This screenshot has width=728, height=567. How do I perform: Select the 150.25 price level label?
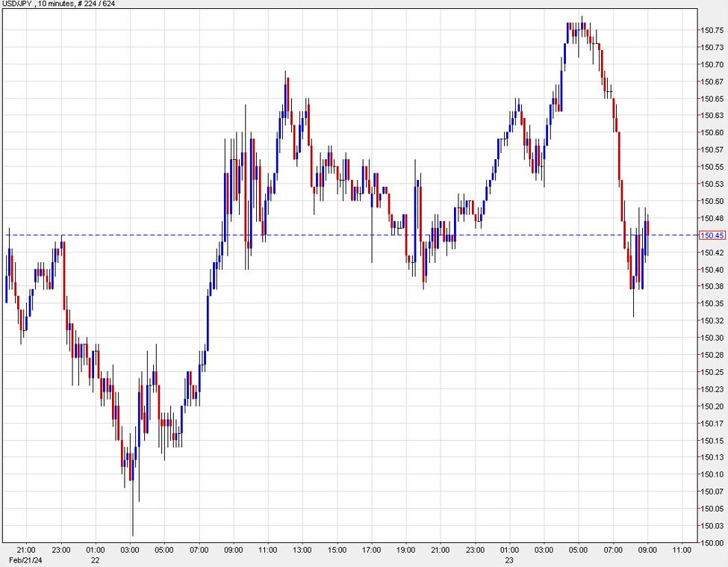pyautogui.click(x=712, y=372)
